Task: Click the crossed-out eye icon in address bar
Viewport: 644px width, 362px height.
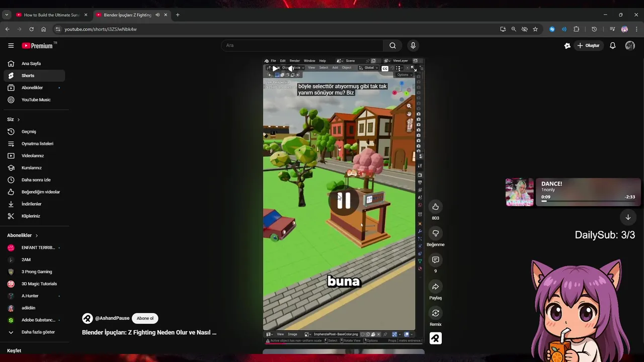Action: click(524, 29)
